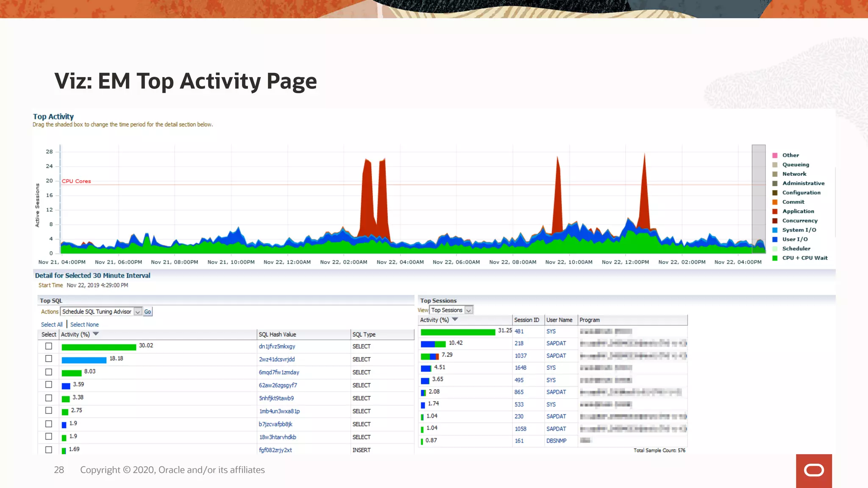Click the 30.02 activity bar in Top SQL
This screenshot has width=868, height=488.
click(x=99, y=347)
